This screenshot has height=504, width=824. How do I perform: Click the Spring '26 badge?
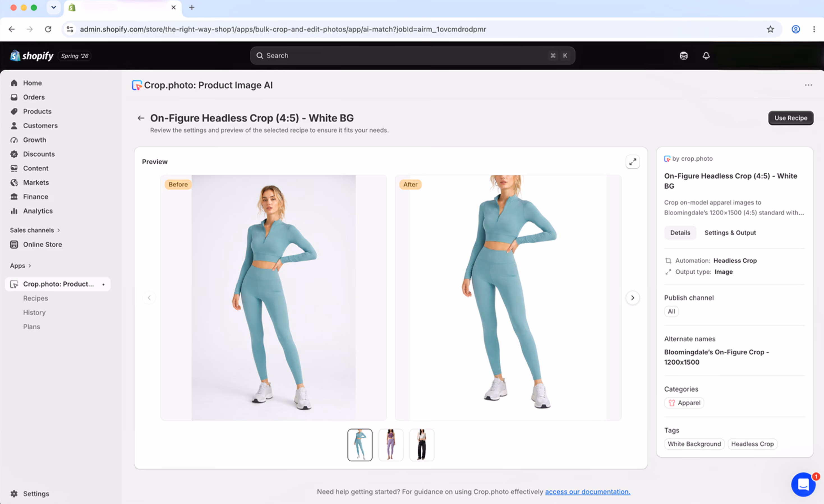(x=75, y=56)
